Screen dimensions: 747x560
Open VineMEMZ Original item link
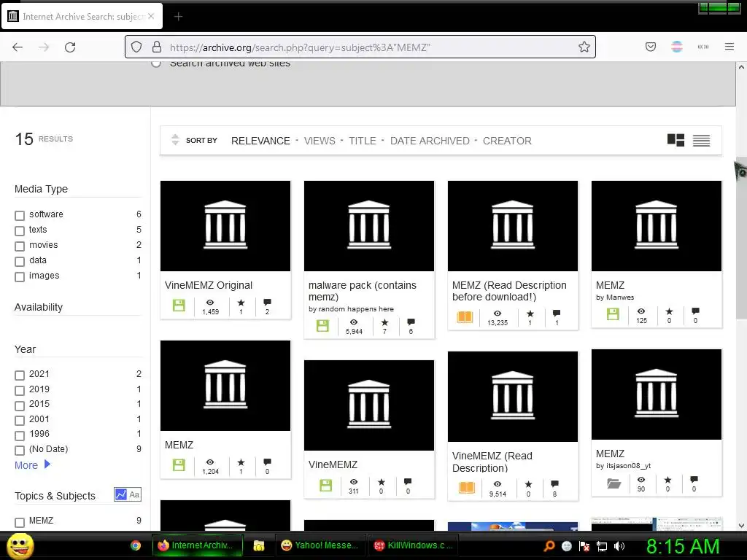coord(209,285)
